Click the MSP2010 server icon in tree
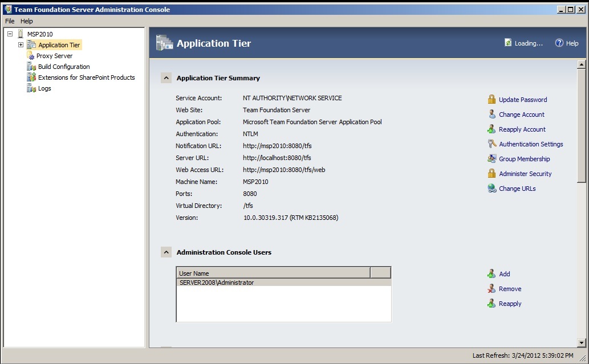The height and width of the screenshot is (364, 589). click(x=21, y=34)
